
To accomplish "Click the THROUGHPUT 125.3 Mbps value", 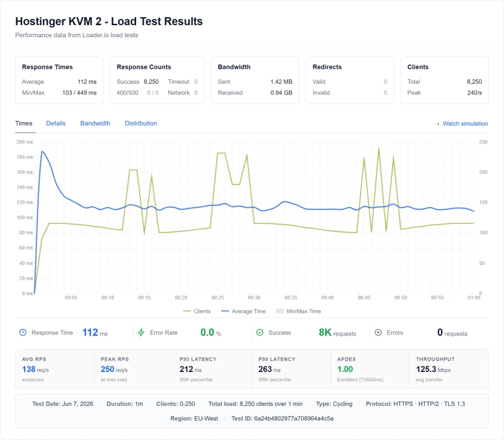I will pyautogui.click(x=433, y=369).
